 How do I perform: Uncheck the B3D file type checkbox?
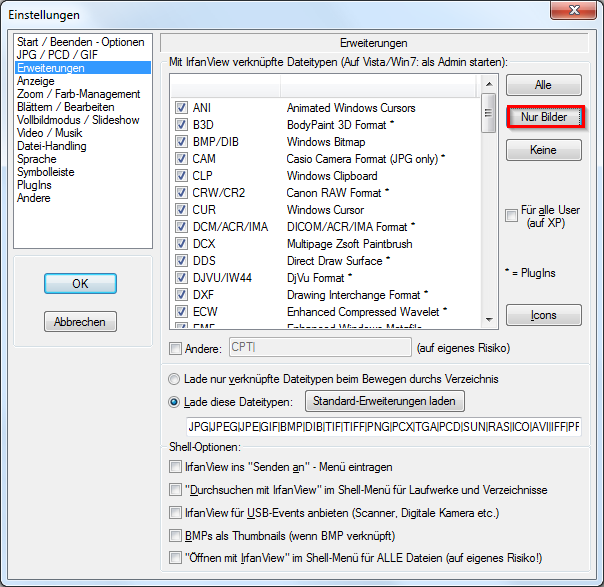(x=181, y=124)
